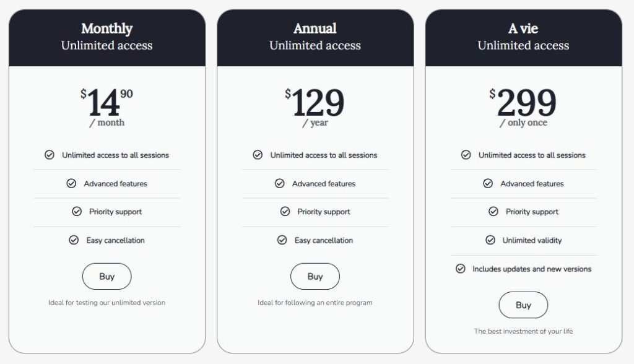Click the $129 per year price
Screen dimensions: 634x364
pos(315,103)
